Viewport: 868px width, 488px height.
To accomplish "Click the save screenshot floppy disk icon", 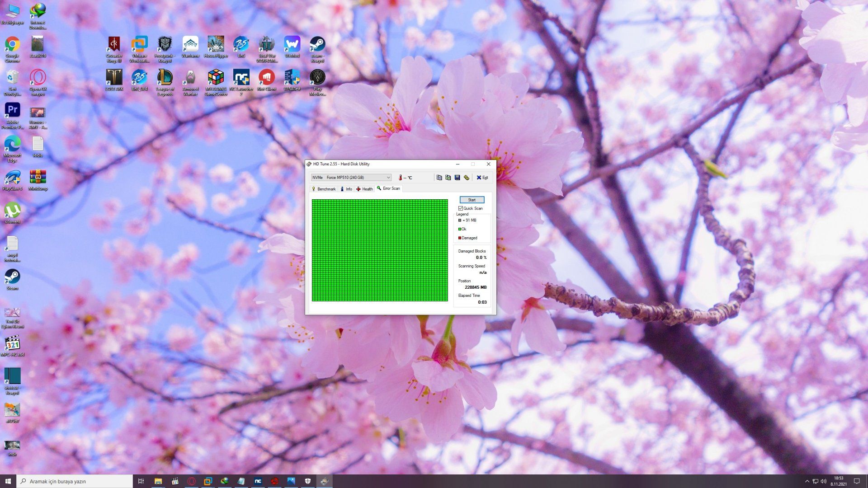I will tap(457, 178).
